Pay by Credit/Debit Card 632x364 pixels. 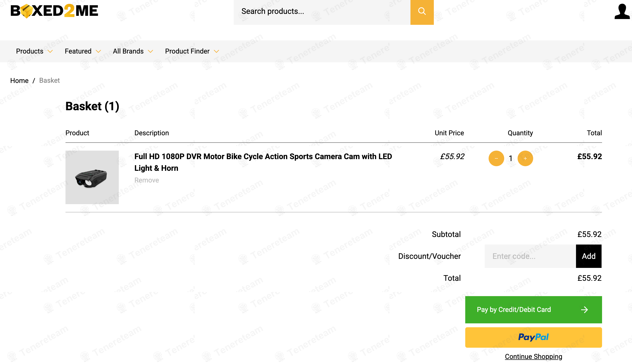533,310
